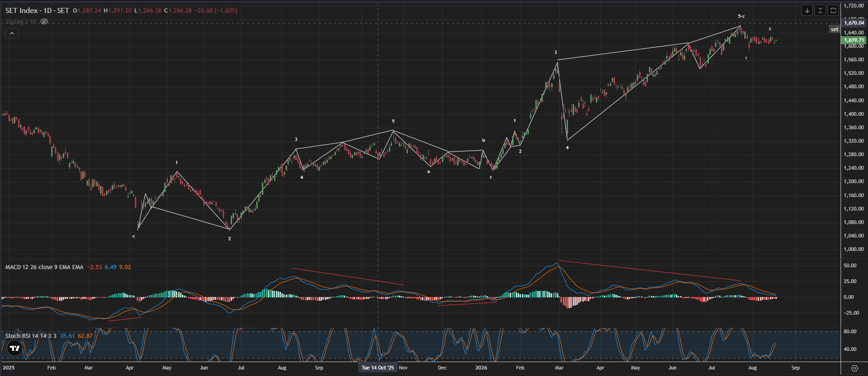
Task: Click the MACD signal value 9.02
Action: (125, 267)
